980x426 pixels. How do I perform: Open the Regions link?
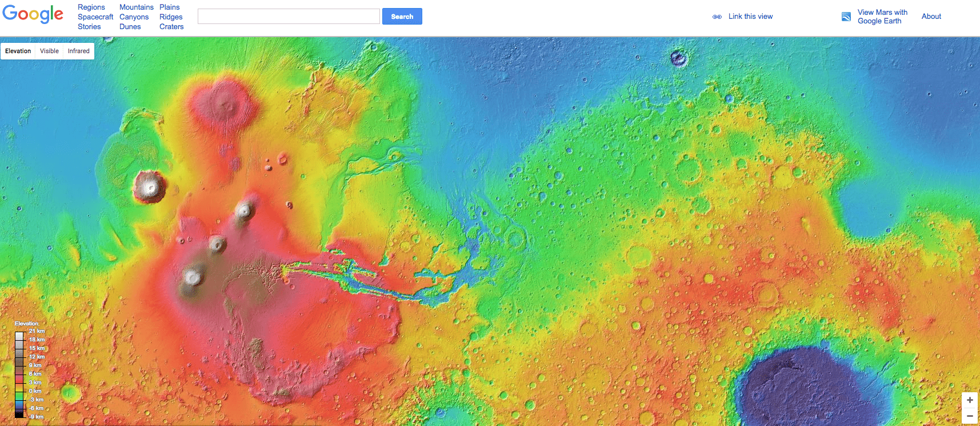(91, 7)
